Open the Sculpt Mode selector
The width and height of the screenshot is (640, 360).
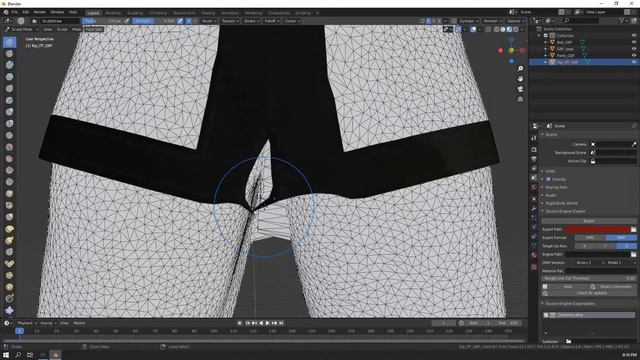[21, 29]
